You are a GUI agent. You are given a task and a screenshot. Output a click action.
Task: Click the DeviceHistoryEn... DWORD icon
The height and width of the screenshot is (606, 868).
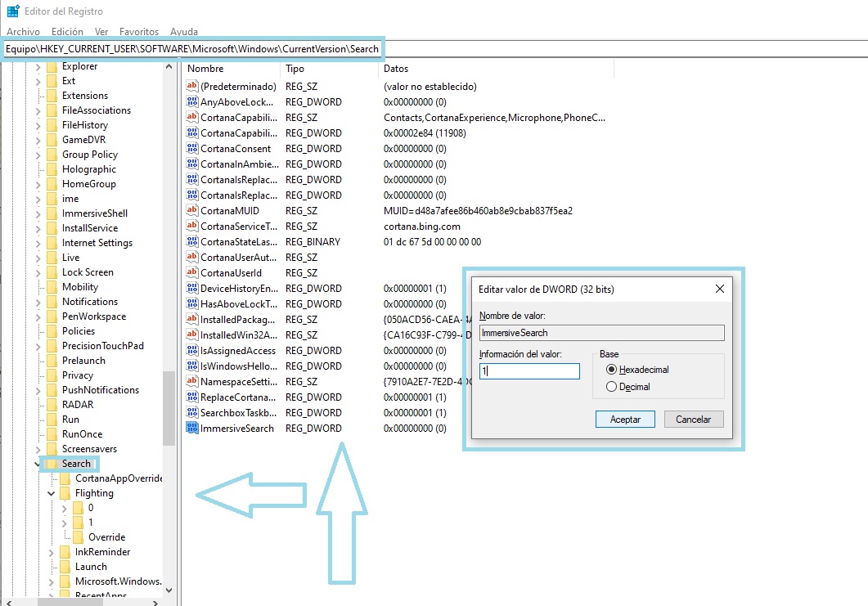pyautogui.click(x=192, y=288)
